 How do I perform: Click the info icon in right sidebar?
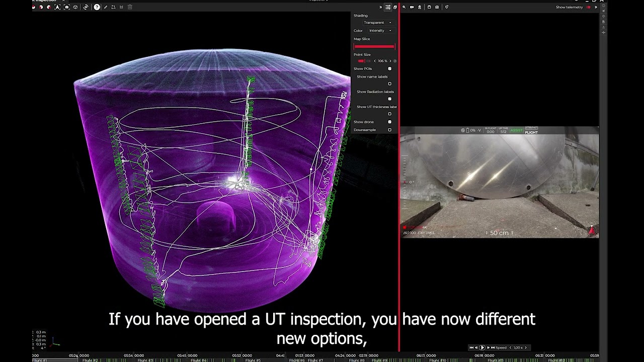603,6
